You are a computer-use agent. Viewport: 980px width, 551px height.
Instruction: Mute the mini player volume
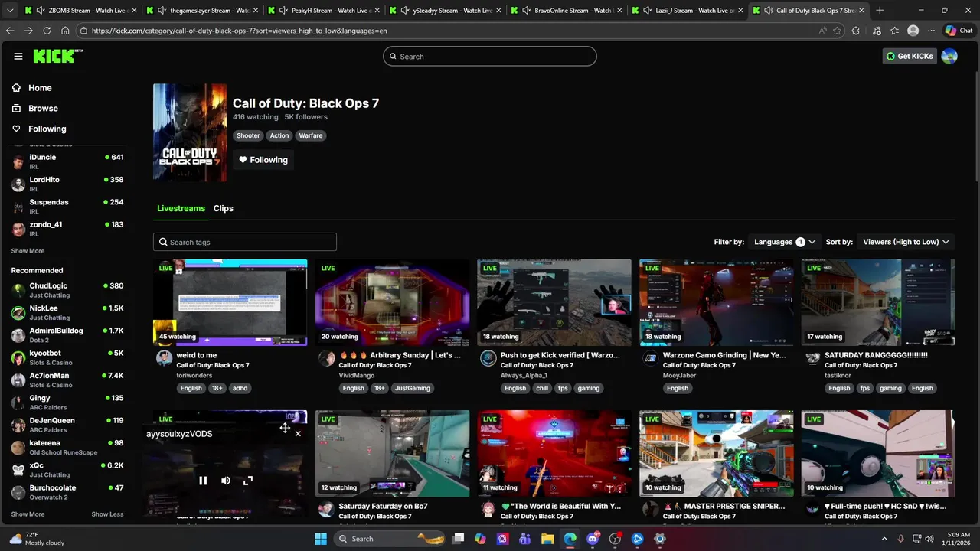click(x=225, y=481)
